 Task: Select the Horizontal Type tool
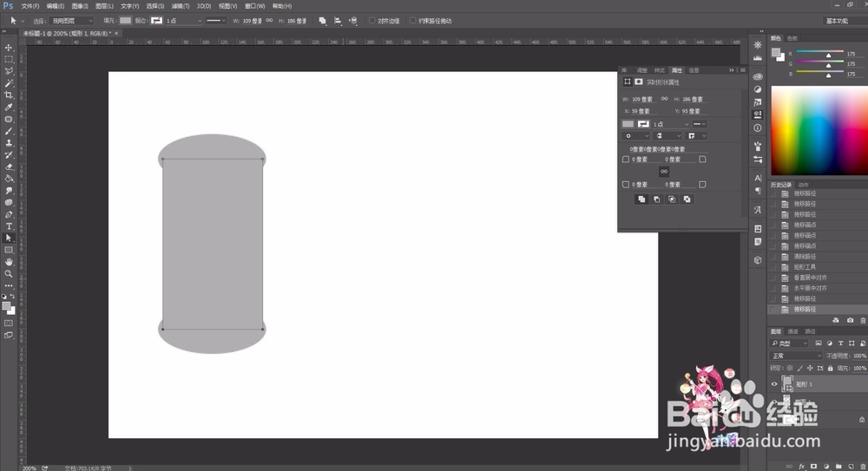pos(9,226)
